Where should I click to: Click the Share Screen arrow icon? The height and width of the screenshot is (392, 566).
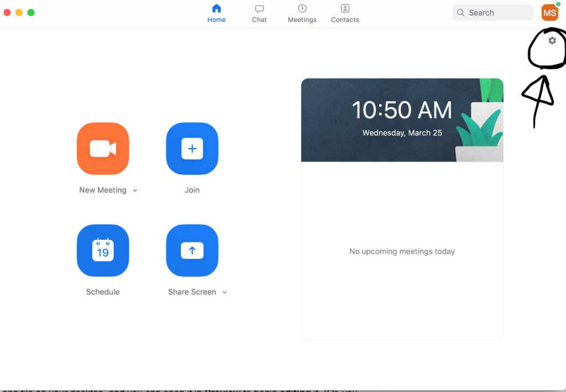coord(192,250)
